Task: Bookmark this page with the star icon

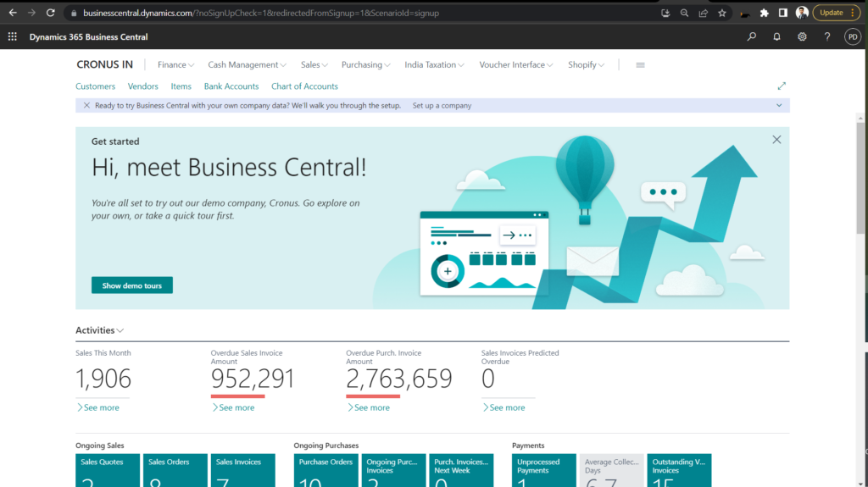Action: click(722, 13)
